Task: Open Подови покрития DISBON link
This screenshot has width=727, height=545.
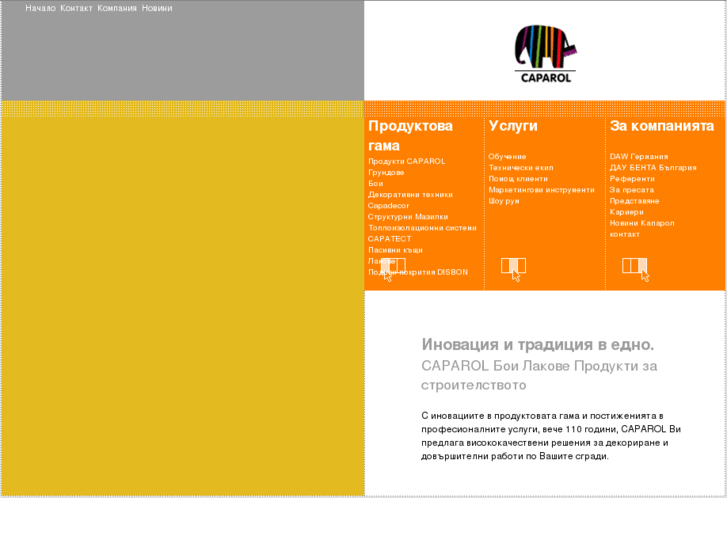Action: click(x=418, y=272)
